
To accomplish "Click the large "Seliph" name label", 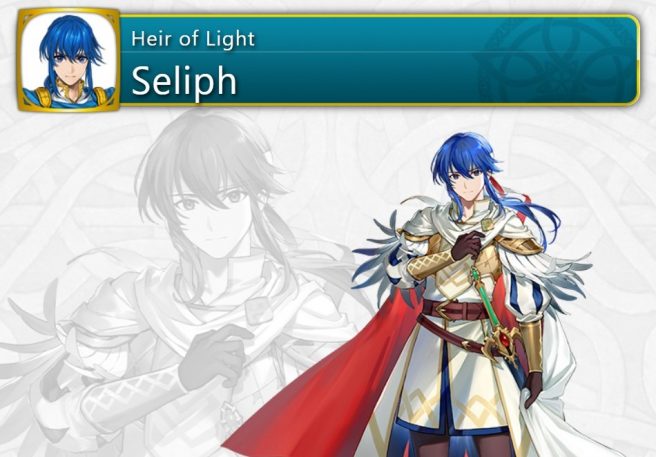I will pyautogui.click(x=184, y=82).
